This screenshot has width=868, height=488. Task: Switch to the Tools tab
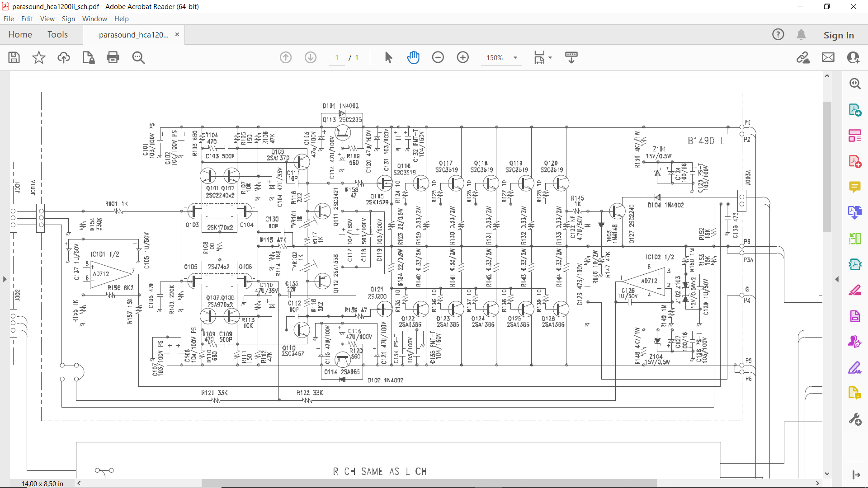click(x=57, y=34)
